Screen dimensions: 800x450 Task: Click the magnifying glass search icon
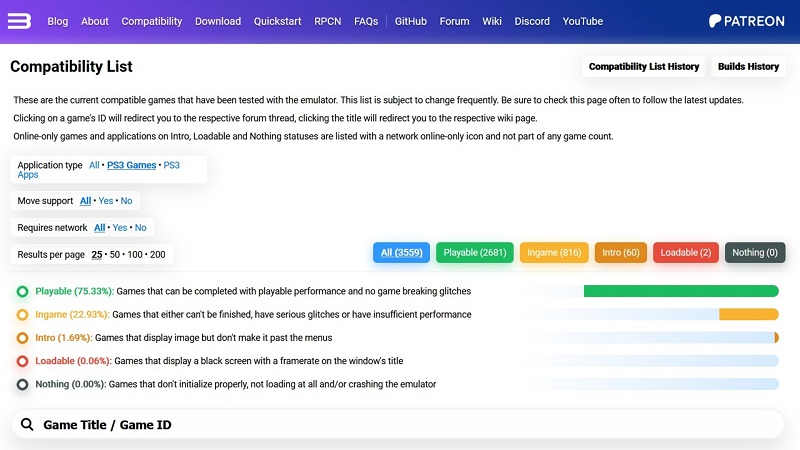tap(27, 424)
